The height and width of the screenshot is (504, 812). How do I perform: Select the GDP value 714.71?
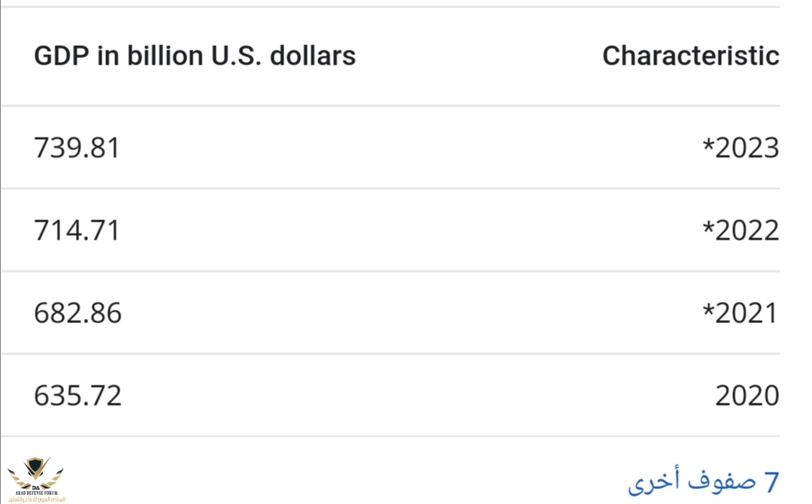click(x=77, y=231)
